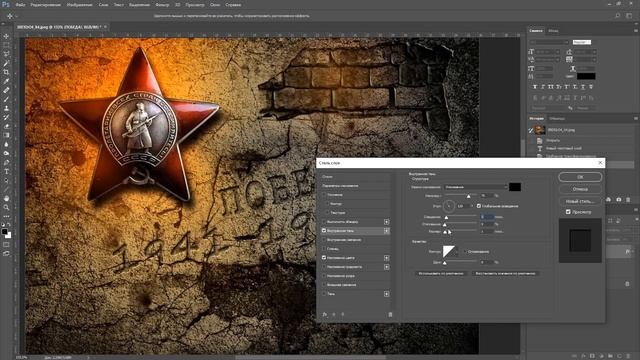640x360 pixels.
Task: Add another inner shadow with plus button
Action: pyautogui.click(x=387, y=231)
